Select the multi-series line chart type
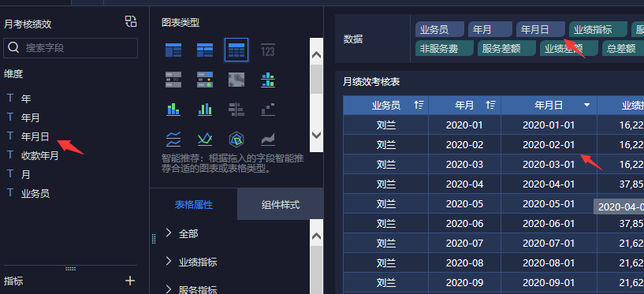 point(205,140)
